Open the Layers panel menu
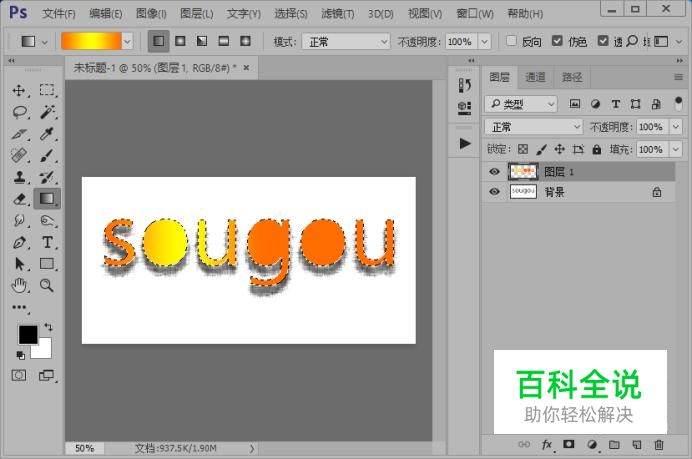Image resolution: width=692 pixels, height=459 pixels. [678, 77]
